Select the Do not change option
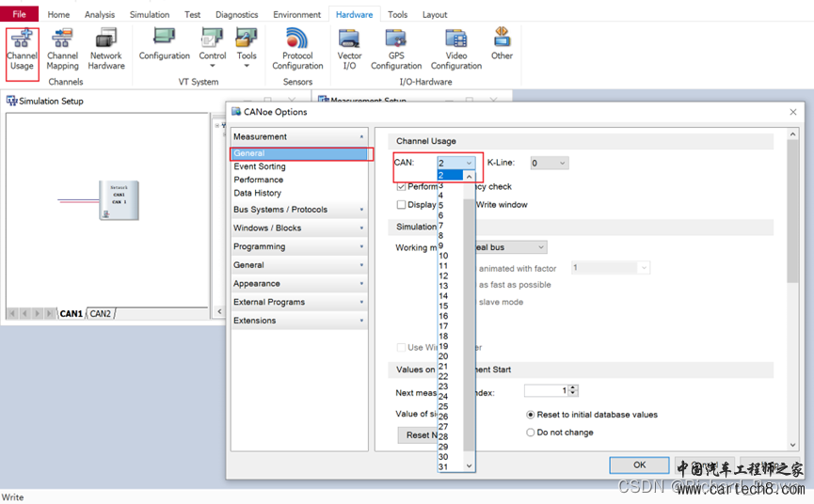The height and width of the screenshot is (504, 814). tap(531, 433)
